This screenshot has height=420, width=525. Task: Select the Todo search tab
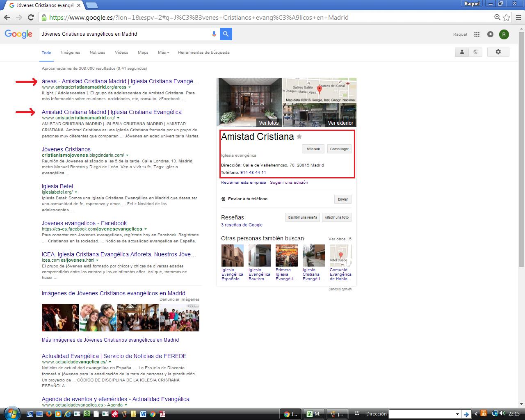click(47, 52)
